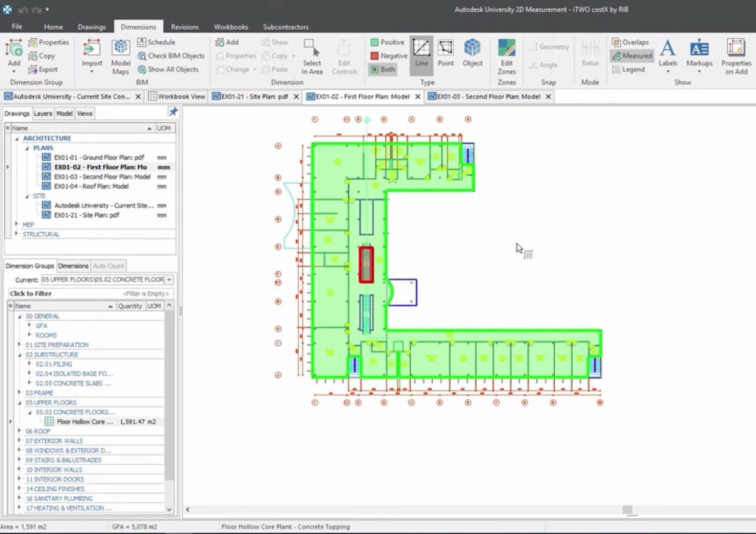
Task: Switch to the Dimensions panel tab
Action: [x=73, y=266]
